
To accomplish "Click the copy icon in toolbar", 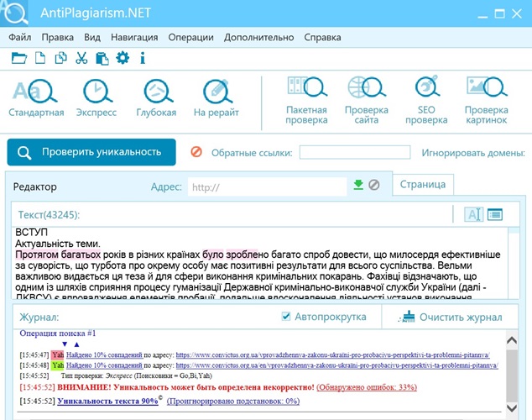I will point(60,58).
